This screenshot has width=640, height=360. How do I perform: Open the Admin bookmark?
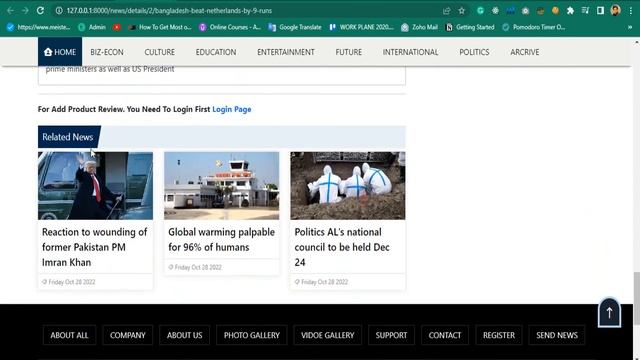pyautogui.click(x=92, y=27)
